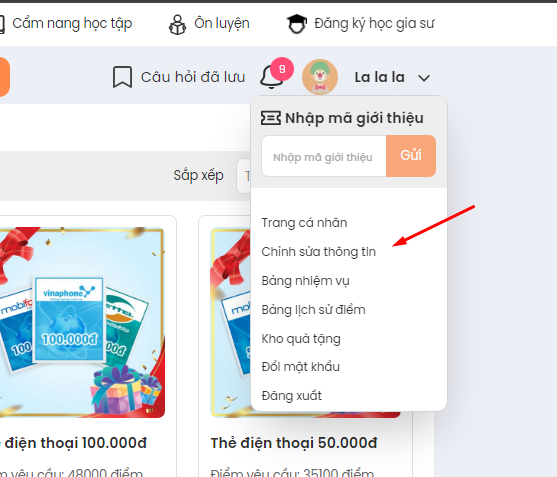Click the clown avatar profile picture
Image resolution: width=557 pixels, height=477 pixels.
point(320,77)
